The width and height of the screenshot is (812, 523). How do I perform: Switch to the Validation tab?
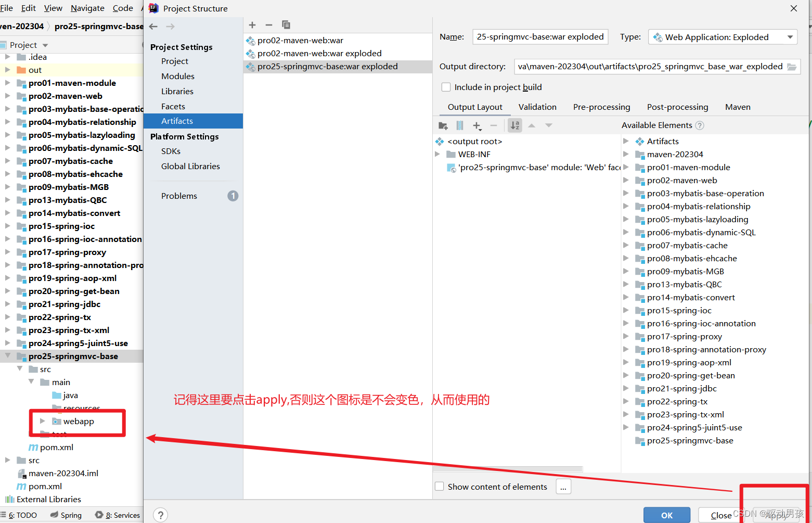point(537,107)
